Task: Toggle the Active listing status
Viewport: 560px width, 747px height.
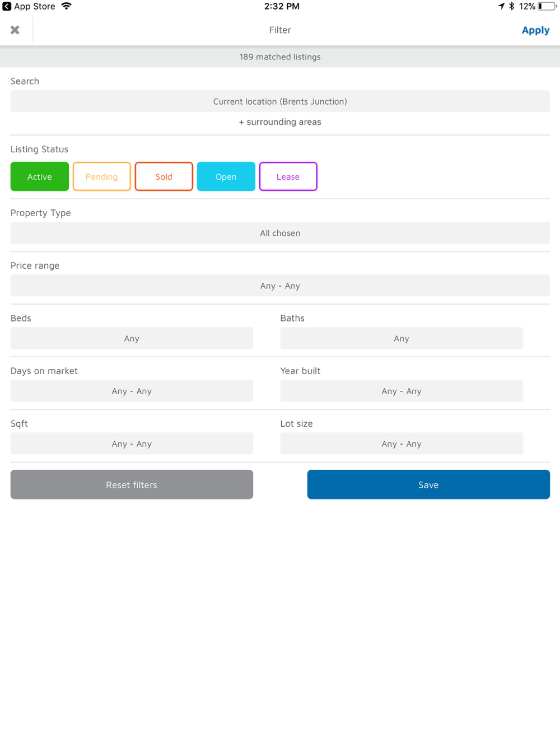Action: click(40, 176)
